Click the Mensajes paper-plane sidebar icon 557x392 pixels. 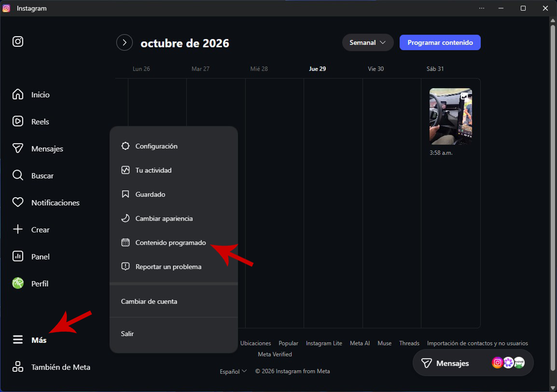18,148
